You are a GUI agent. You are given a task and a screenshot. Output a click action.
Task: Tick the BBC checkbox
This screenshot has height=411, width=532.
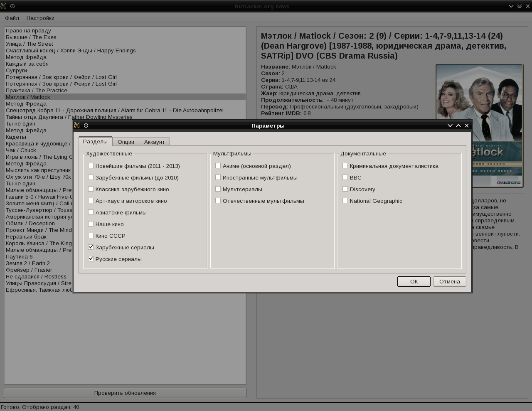coord(345,177)
